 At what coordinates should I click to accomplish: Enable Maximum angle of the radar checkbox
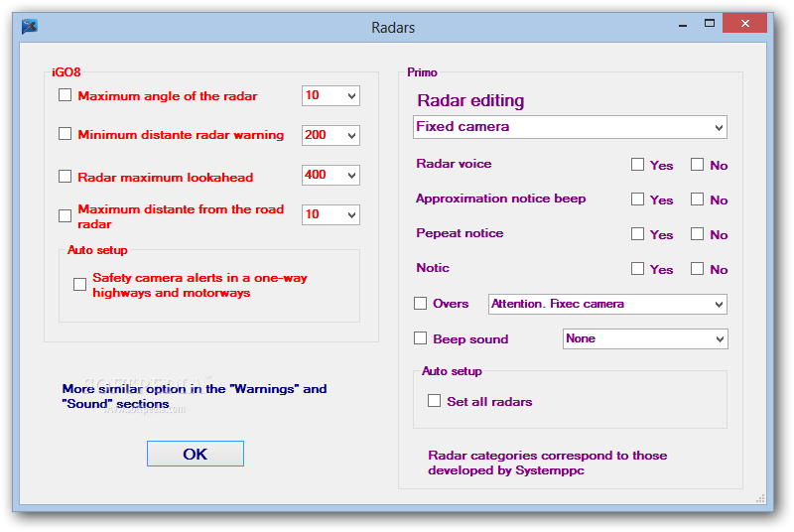pos(65,95)
